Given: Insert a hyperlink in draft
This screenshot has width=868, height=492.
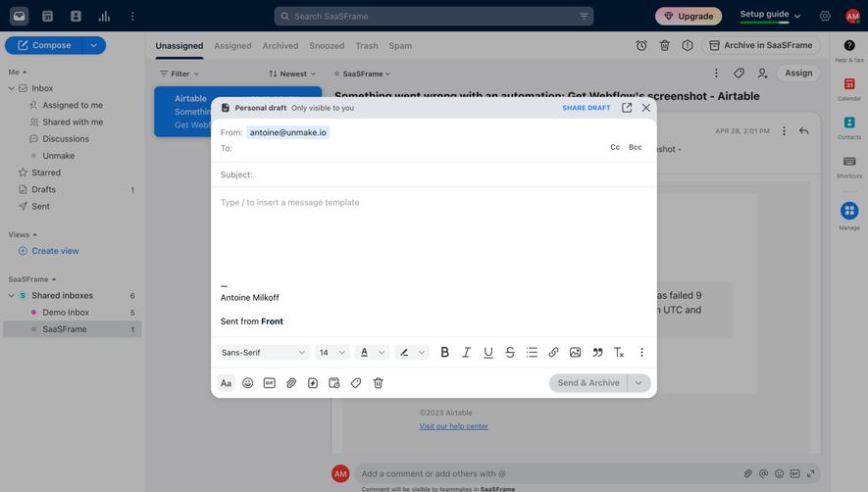Looking at the screenshot, I should tap(553, 353).
